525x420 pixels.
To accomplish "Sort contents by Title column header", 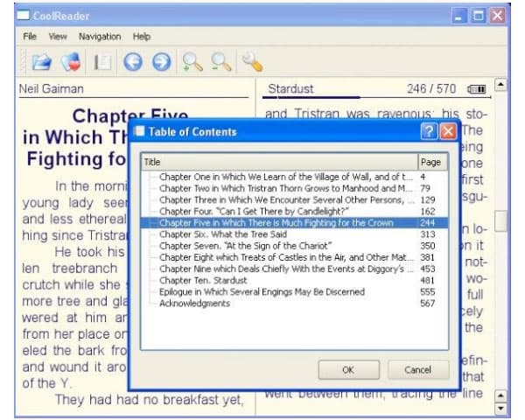I will coord(280,162).
